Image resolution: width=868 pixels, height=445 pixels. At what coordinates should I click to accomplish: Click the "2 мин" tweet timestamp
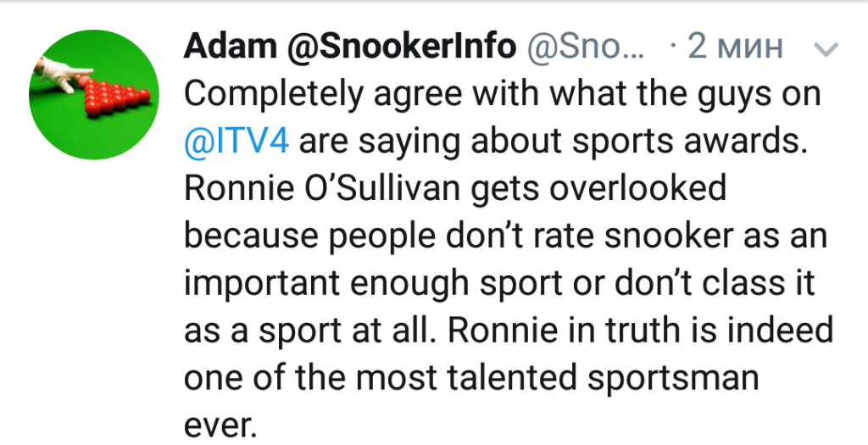point(733,47)
